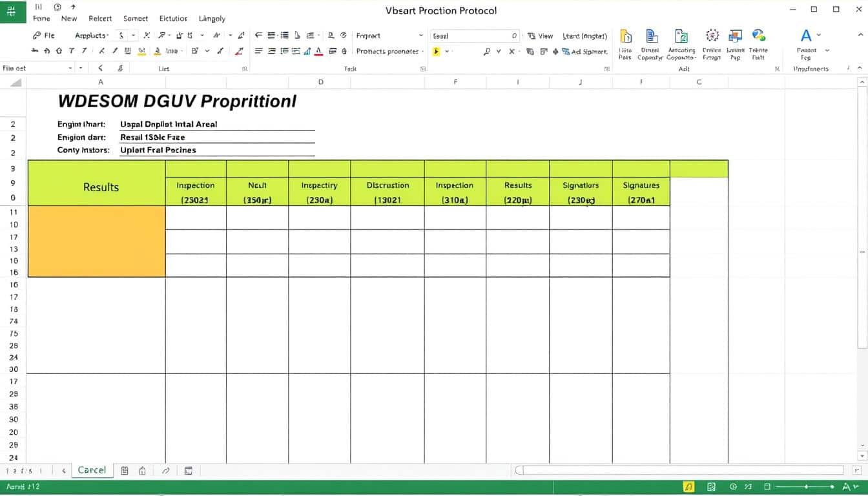Open the Appplucts dropdown
This screenshot has height=496, width=868.
tap(90, 36)
